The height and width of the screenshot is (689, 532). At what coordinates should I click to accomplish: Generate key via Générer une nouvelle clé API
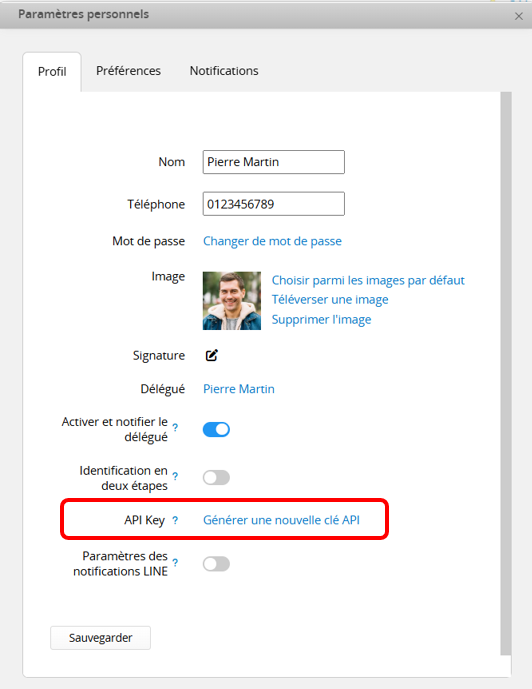point(281,520)
